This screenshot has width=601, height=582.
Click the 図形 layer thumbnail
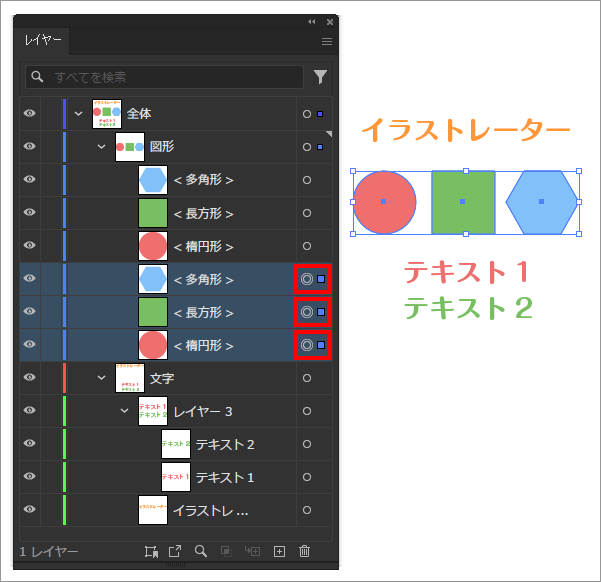130,146
